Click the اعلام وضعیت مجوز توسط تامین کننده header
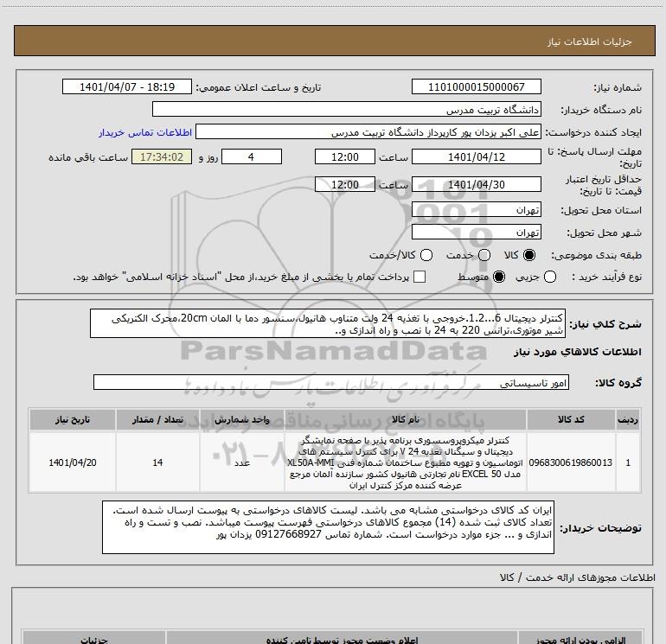666x644 pixels. pyautogui.click(x=342, y=639)
